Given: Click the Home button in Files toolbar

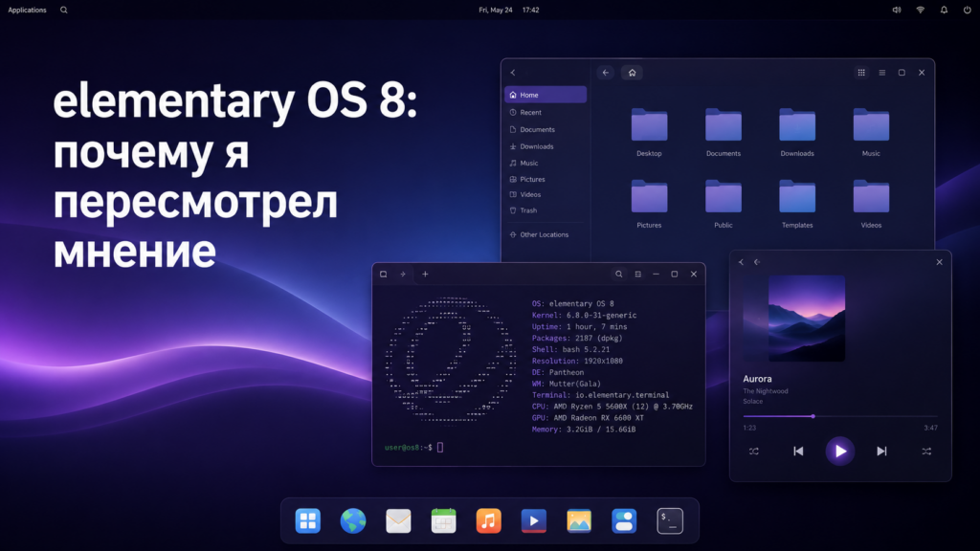Looking at the screenshot, I should [632, 73].
